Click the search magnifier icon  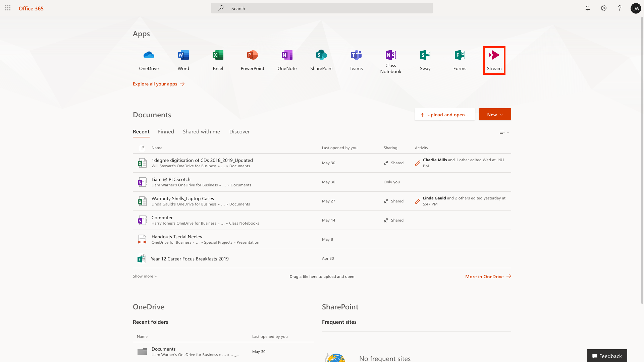click(221, 8)
